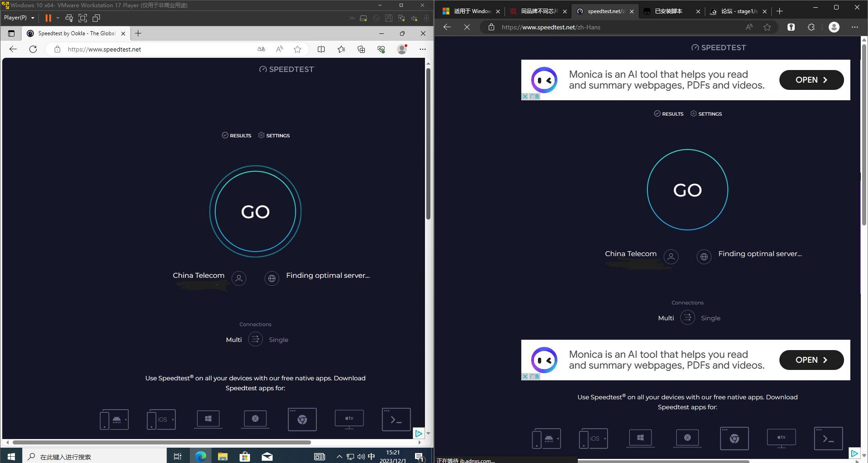Open iOS app link in VM Speedtest

(x=161, y=420)
